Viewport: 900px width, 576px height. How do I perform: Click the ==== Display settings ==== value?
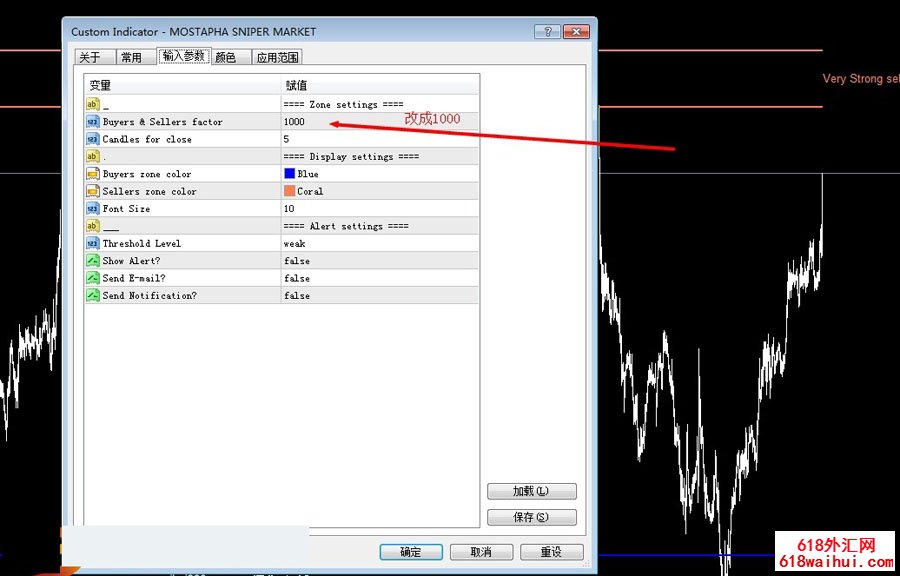[x=351, y=157]
